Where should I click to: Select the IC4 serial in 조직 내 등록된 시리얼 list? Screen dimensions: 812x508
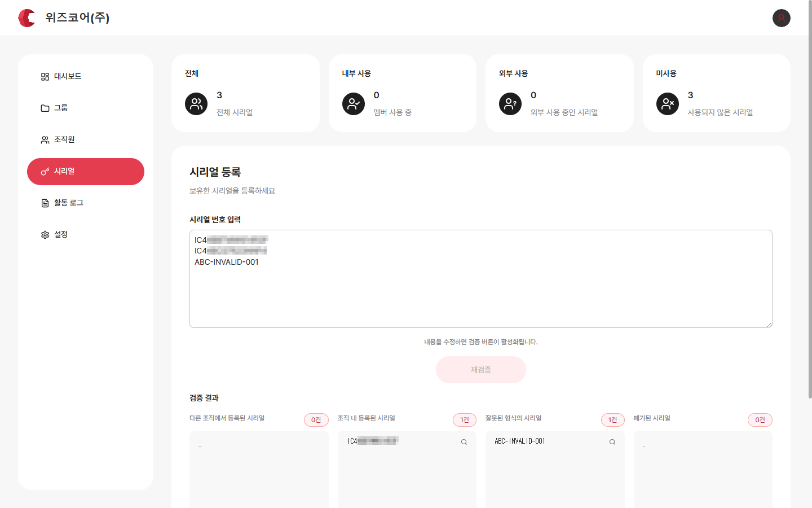(x=373, y=441)
